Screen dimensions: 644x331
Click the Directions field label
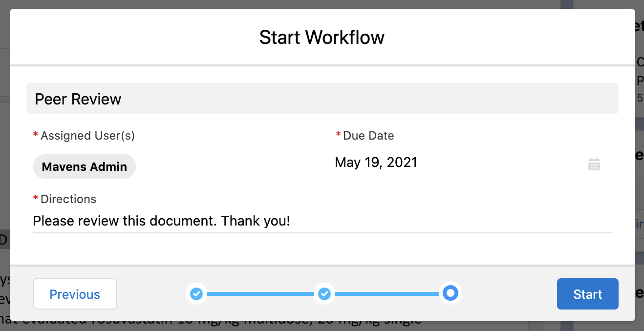pyautogui.click(x=68, y=199)
